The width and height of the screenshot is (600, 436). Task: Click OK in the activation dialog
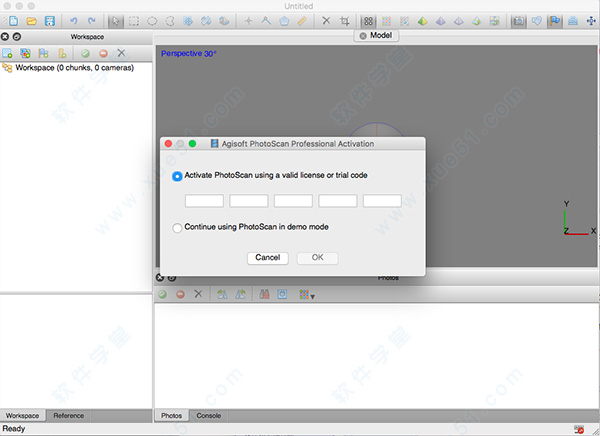(318, 258)
